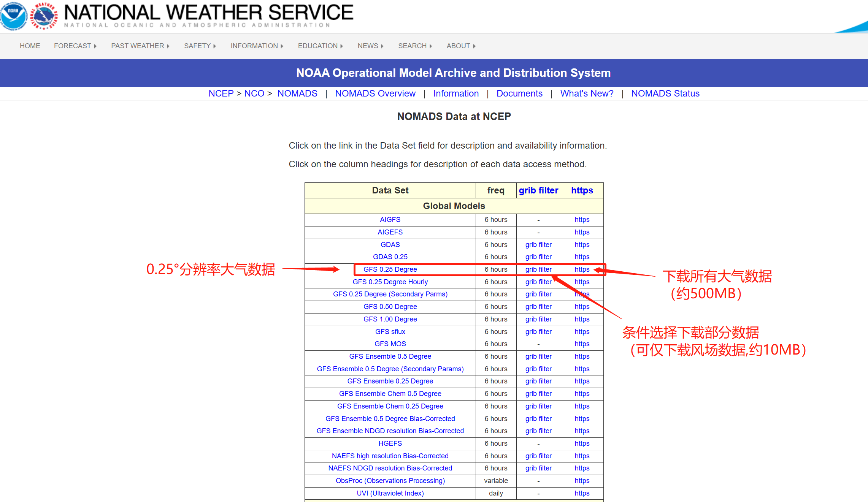The width and height of the screenshot is (868, 502).
Task: Click the NOAA circular logo
Action: [14, 16]
